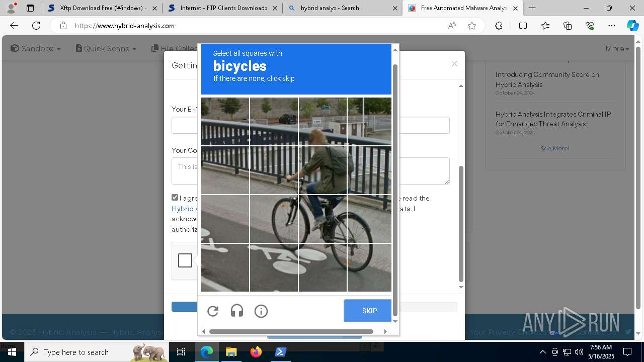Screen dimensions: 644x362
Task: Open the Tab actions menu icon
Action: pyautogui.click(x=30, y=8)
